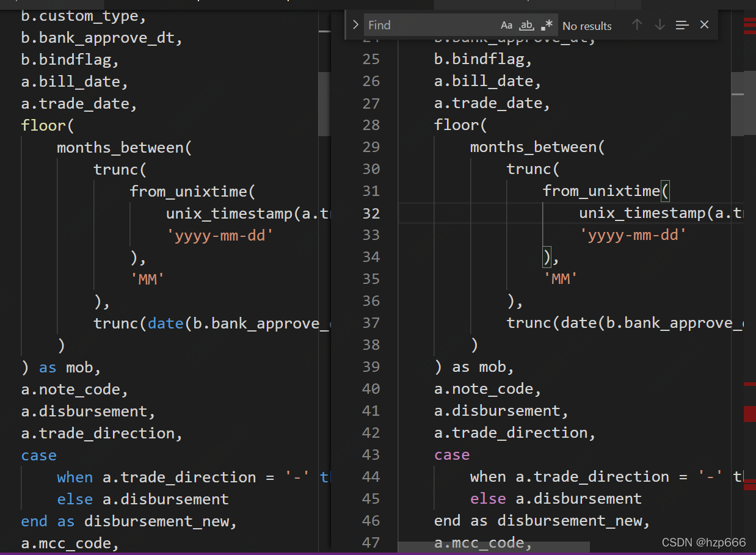Click the Find in Selection filter icon
This screenshot has width=756, height=555.
click(x=681, y=25)
